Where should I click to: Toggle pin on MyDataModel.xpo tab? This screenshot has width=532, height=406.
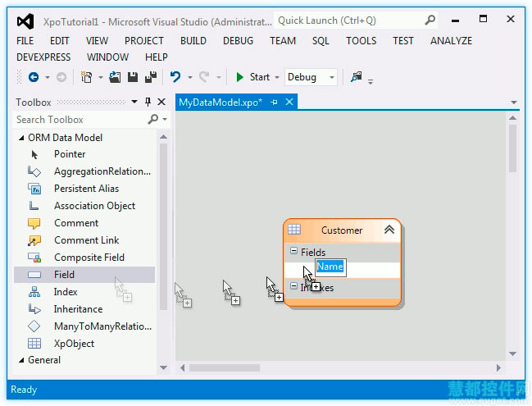click(x=274, y=103)
